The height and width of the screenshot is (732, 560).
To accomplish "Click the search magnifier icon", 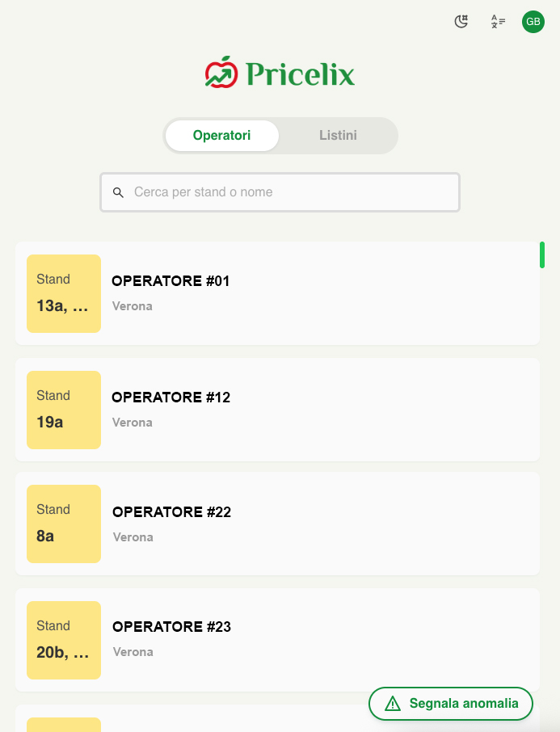I will [x=118, y=192].
